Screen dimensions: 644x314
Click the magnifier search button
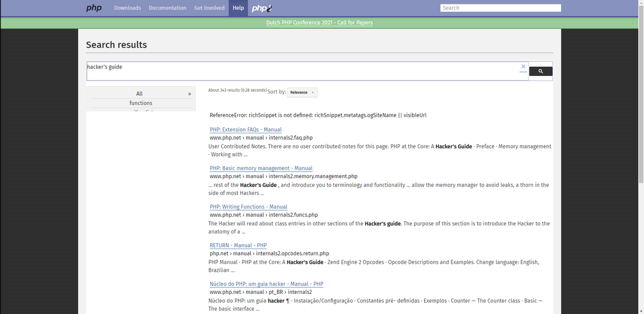coord(541,71)
